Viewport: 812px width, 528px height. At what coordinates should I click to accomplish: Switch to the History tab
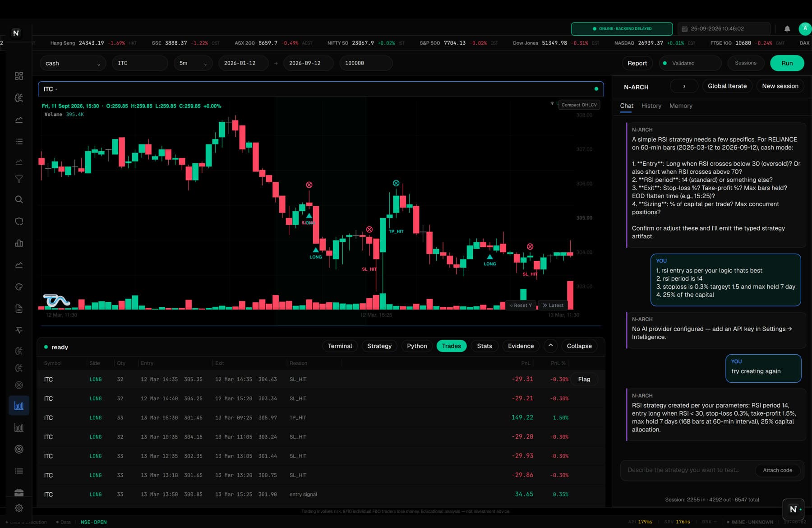point(651,106)
